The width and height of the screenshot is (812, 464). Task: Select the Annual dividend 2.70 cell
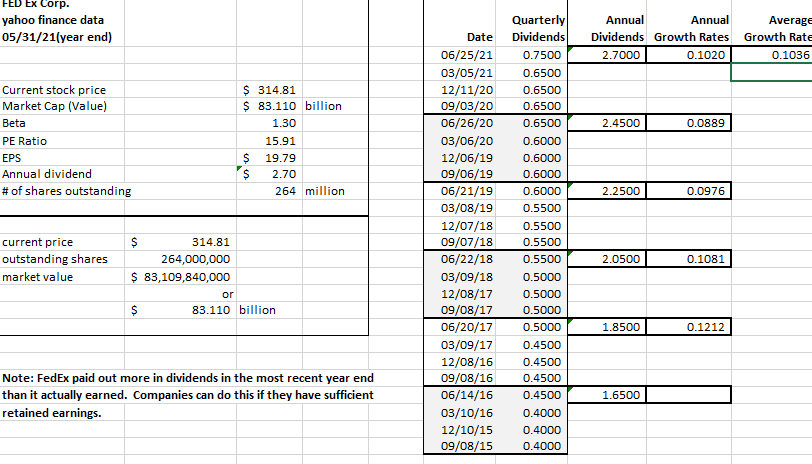270,174
